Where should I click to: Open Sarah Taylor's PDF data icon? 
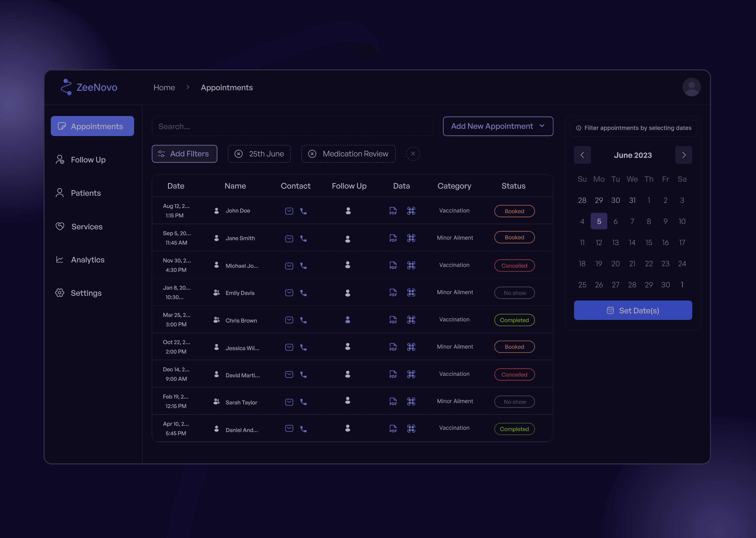(x=393, y=401)
